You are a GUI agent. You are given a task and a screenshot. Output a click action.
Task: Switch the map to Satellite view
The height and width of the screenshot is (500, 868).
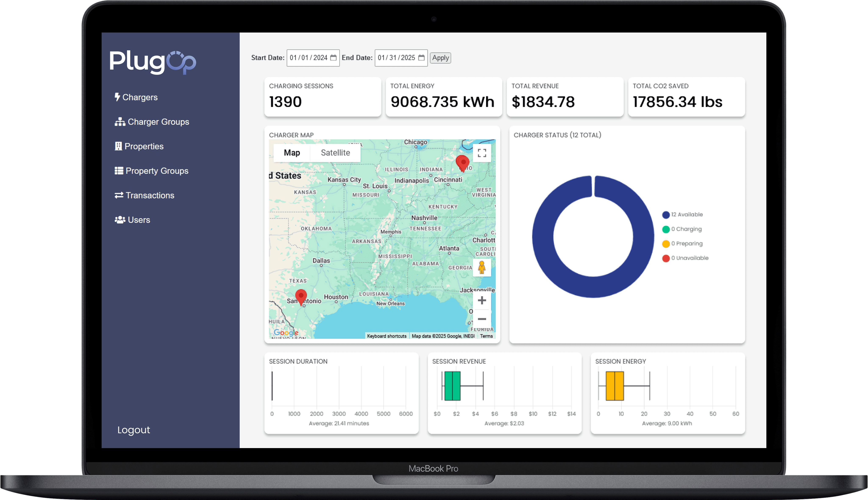335,153
